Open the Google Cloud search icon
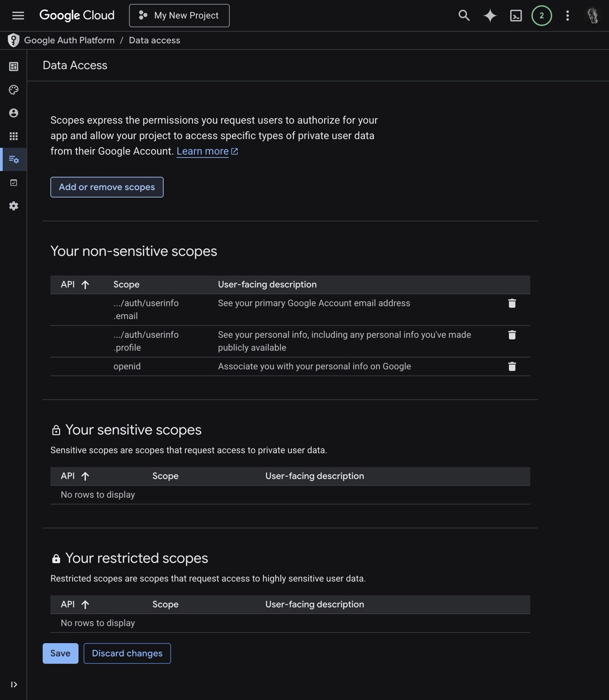 (463, 15)
